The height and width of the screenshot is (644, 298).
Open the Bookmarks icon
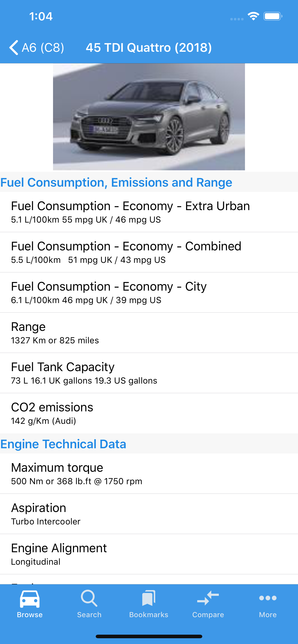[x=149, y=598]
